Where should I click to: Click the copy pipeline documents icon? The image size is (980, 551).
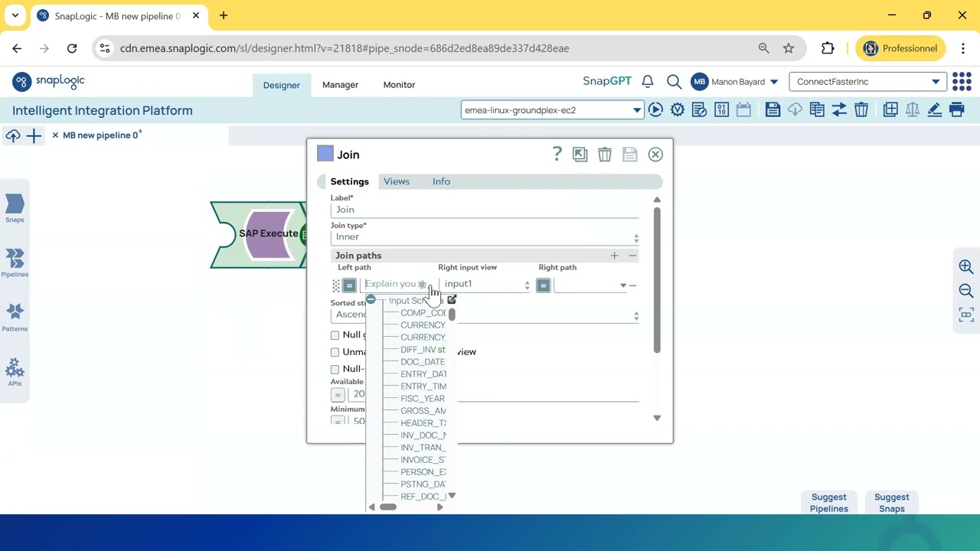point(817,110)
